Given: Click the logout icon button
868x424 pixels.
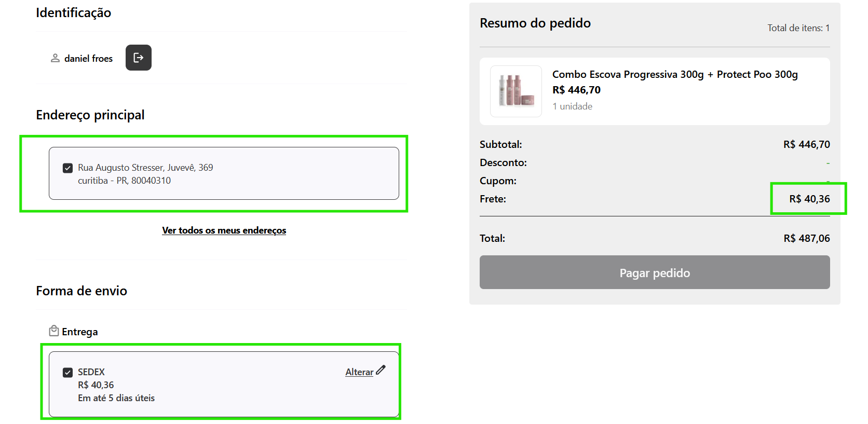Looking at the screenshot, I should click(x=138, y=58).
